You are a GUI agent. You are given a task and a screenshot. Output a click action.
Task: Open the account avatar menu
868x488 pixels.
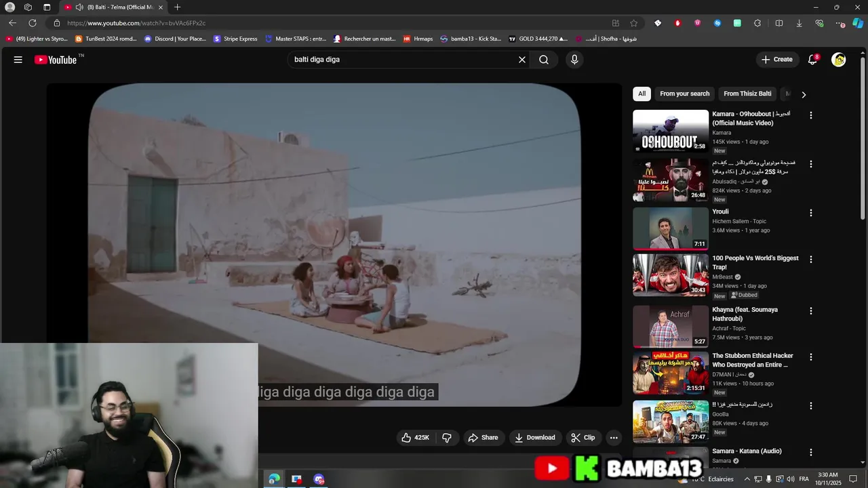[839, 60]
